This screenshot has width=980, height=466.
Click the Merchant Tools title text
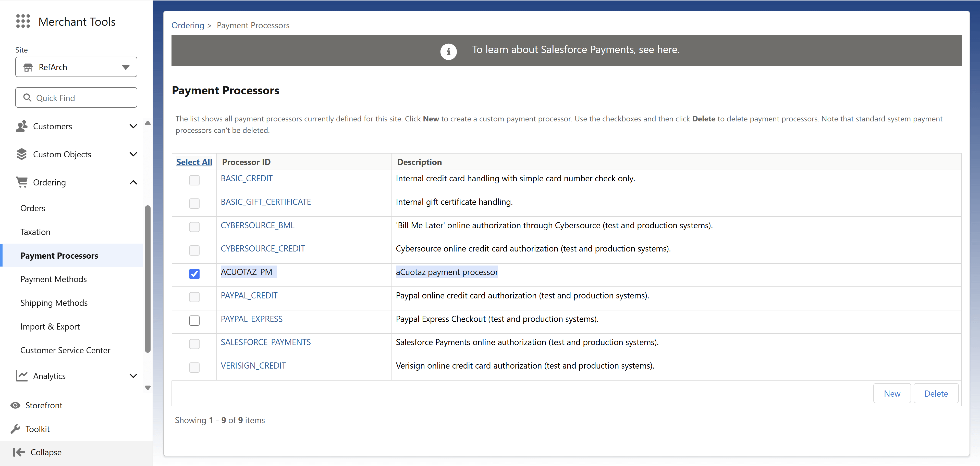tap(77, 22)
